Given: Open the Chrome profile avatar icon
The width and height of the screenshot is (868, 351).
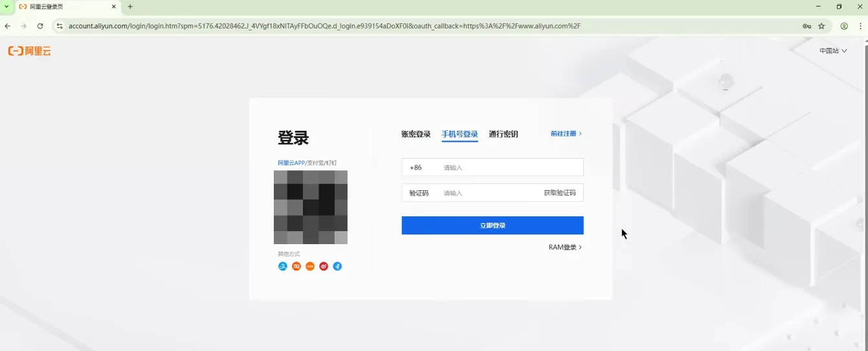Looking at the screenshot, I should (844, 26).
